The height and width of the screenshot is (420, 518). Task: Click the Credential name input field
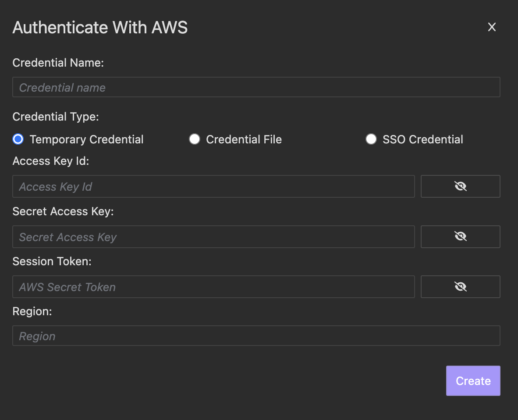(256, 87)
